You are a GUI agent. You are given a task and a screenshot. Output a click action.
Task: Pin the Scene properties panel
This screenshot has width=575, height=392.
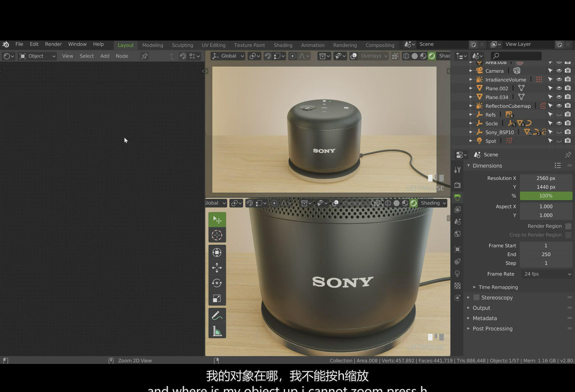(568, 155)
